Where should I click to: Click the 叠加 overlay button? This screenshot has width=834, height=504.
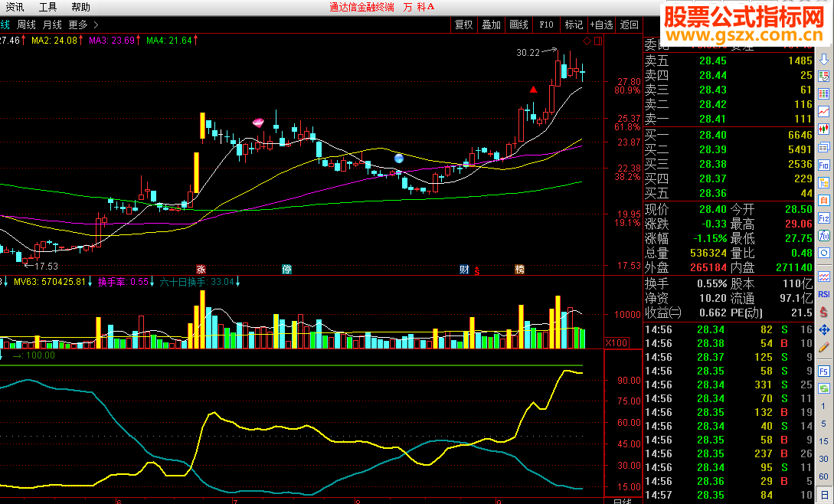pyautogui.click(x=492, y=25)
